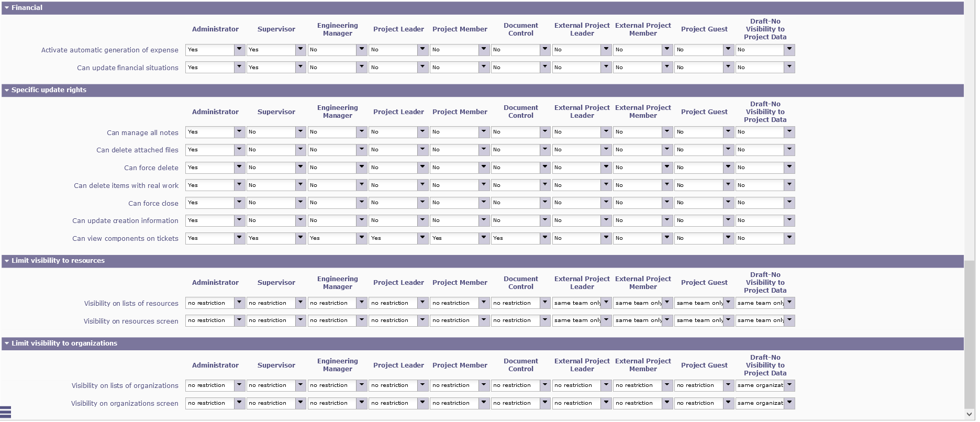
Task: Open Supervisor dropdown for Can update financial situations
Action: pyautogui.click(x=300, y=68)
